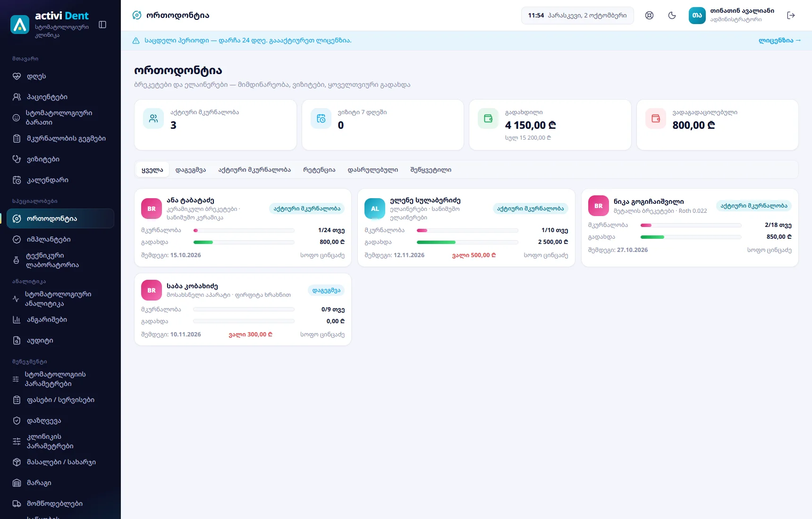Click the logout icon in header
Screen dimensions: 812x519
791,16
